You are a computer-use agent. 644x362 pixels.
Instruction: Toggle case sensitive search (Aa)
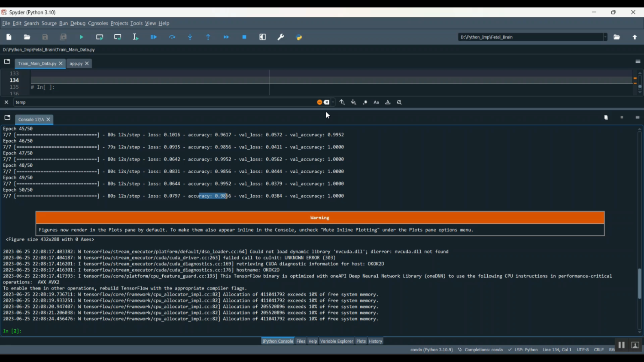tap(377, 103)
